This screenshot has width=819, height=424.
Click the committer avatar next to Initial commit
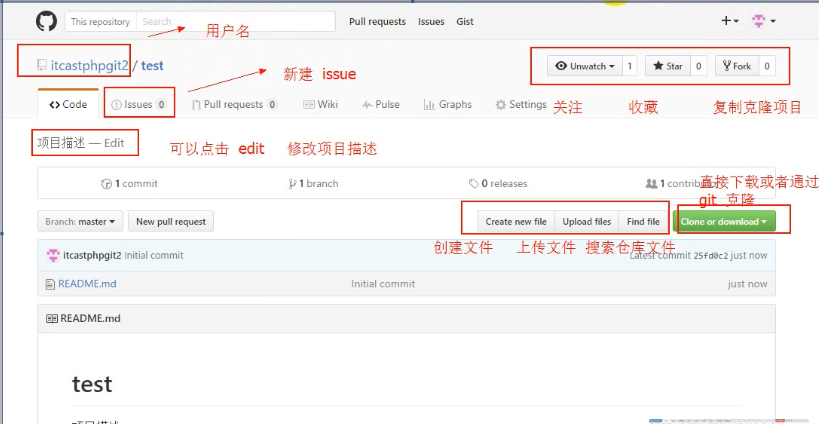(x=53, y=255)
